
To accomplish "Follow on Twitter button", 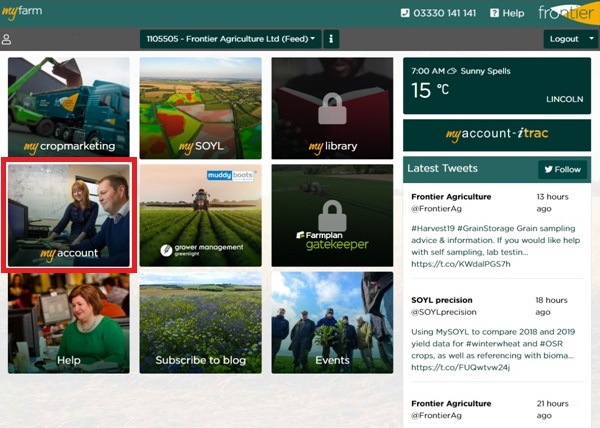I will [x=562, y=169].
